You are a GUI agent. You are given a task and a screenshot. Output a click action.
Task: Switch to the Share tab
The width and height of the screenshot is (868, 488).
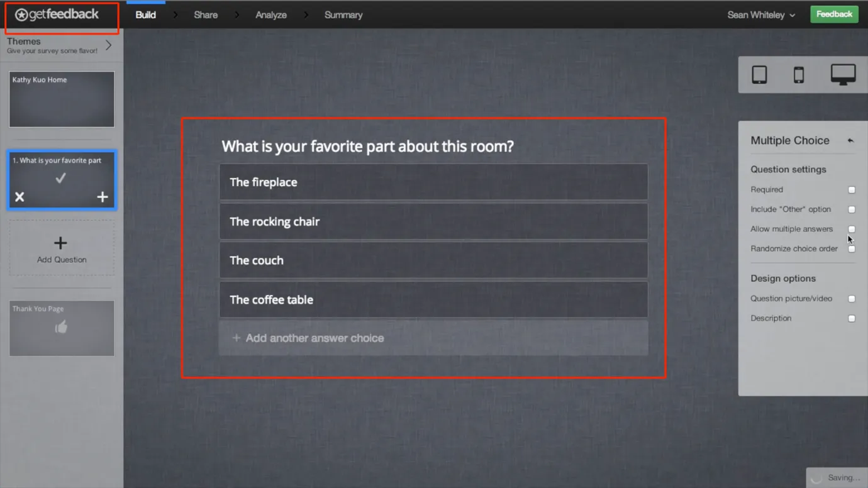click(206, 15)
